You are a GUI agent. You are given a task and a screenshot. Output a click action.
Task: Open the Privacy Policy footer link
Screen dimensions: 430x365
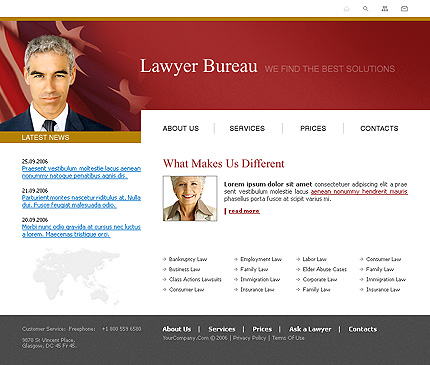249,338
